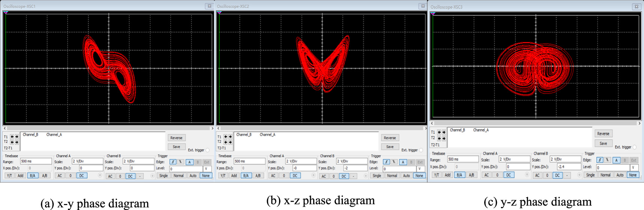
Task: Move cursor T1 left in Oscilloscope-XSC3
Action: coord(439,132)
